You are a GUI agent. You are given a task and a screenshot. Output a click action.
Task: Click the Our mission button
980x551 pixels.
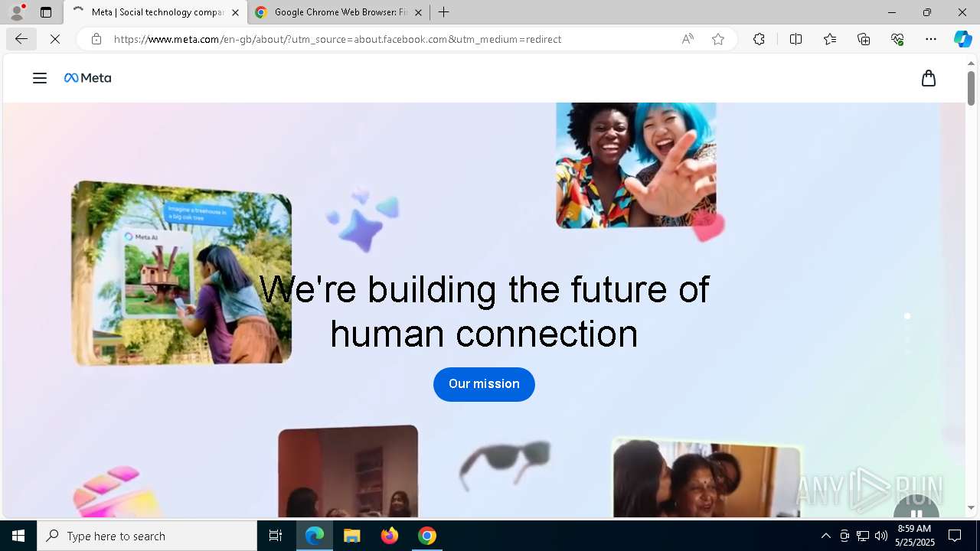[484, 384]
